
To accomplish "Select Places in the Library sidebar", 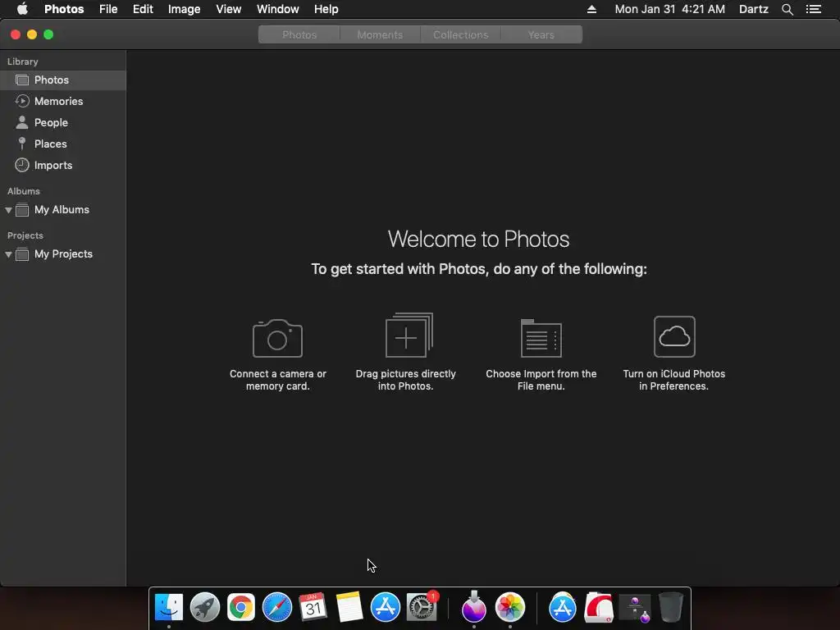I will [x=62, y=144].
